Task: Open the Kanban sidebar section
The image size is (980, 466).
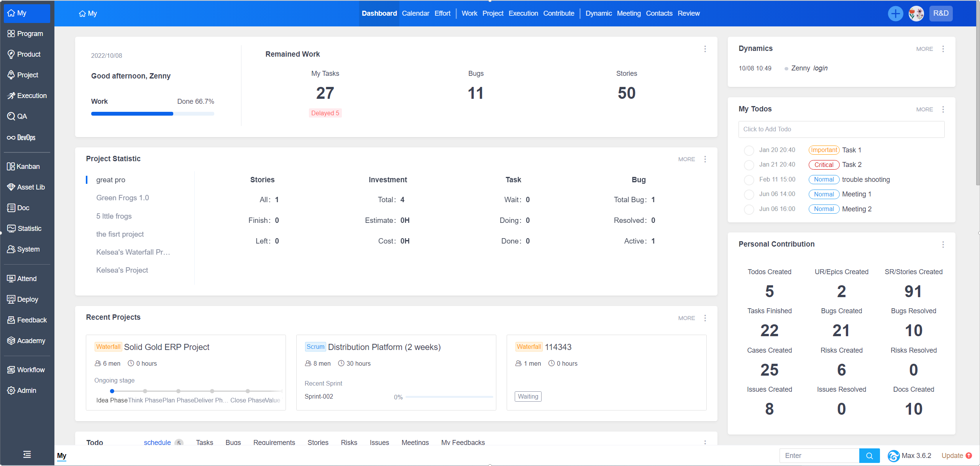Action: coord(23,166)
